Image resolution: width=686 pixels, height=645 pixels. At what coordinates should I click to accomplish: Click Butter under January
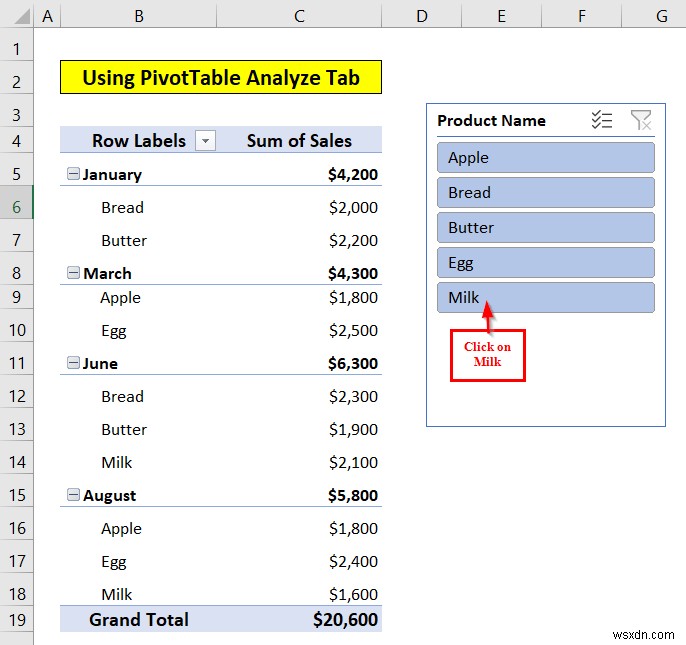pyautogui.click(x=124, y=240)
